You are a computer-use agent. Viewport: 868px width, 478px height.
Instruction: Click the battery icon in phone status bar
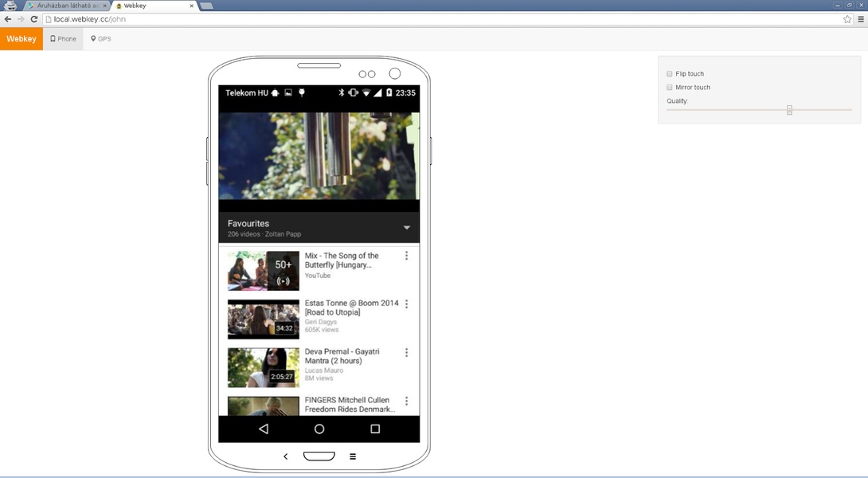(x=389, y=92)
